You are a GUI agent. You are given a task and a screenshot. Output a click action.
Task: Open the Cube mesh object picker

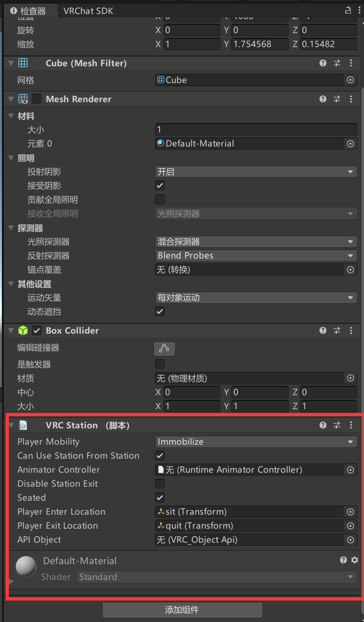[350, 80]
